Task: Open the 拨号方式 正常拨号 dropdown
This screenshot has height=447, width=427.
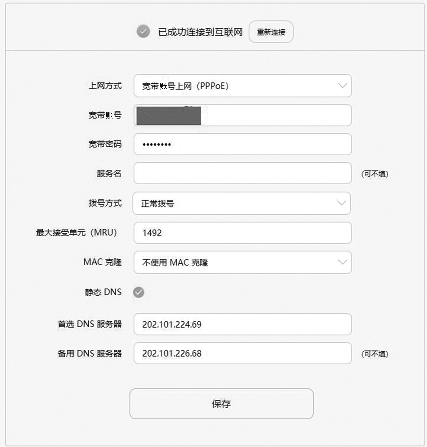Action: 241,203
